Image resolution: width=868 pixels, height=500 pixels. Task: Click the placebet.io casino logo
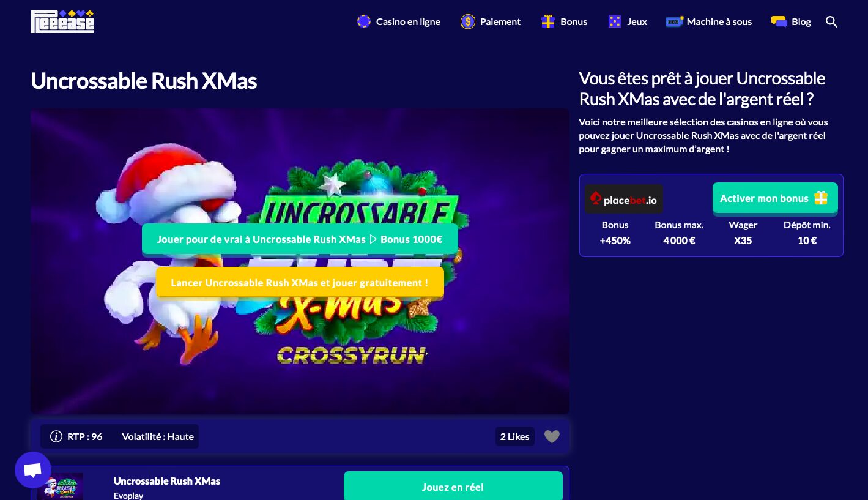coord(623,200)
